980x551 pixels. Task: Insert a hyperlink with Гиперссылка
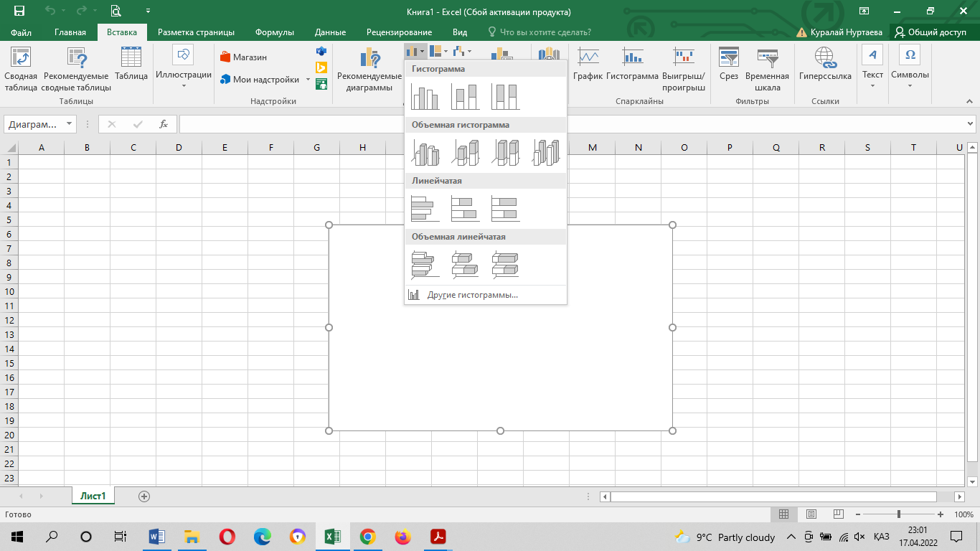pyautogui.click(x=825, y=65)
